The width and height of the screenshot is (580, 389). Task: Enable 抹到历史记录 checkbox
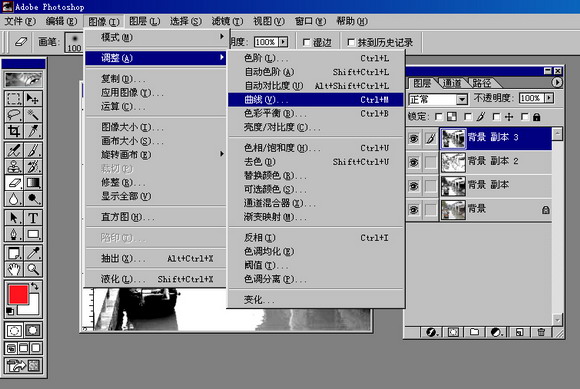(351, 43)
